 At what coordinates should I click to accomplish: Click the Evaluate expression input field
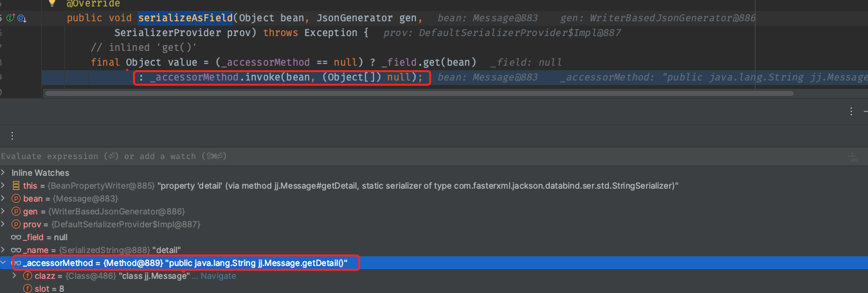[x=386, y=156]
